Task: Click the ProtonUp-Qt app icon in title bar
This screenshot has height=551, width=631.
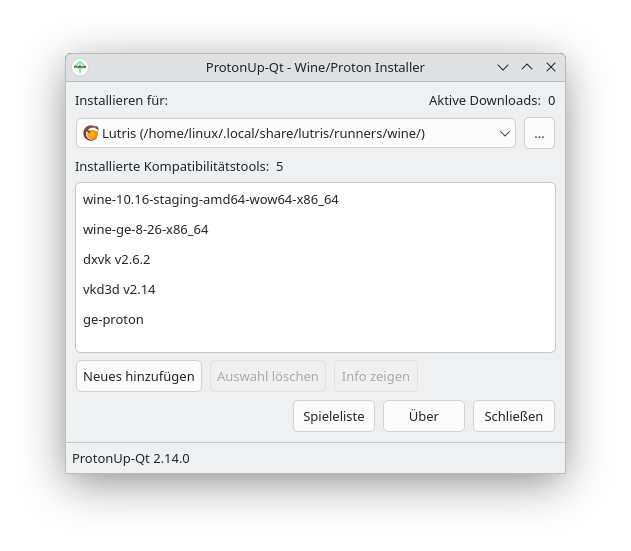Action: [x=80, y=67]
